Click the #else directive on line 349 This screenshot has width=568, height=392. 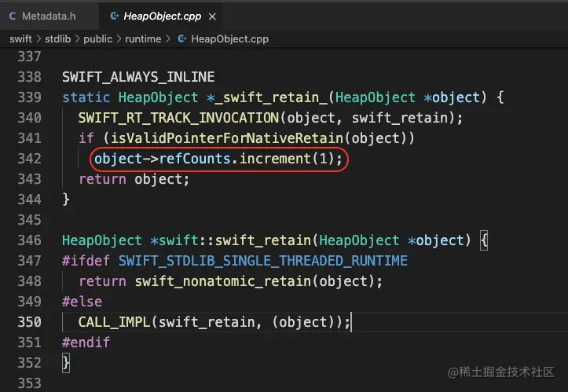pyautogui.click(x=82, y=302)
